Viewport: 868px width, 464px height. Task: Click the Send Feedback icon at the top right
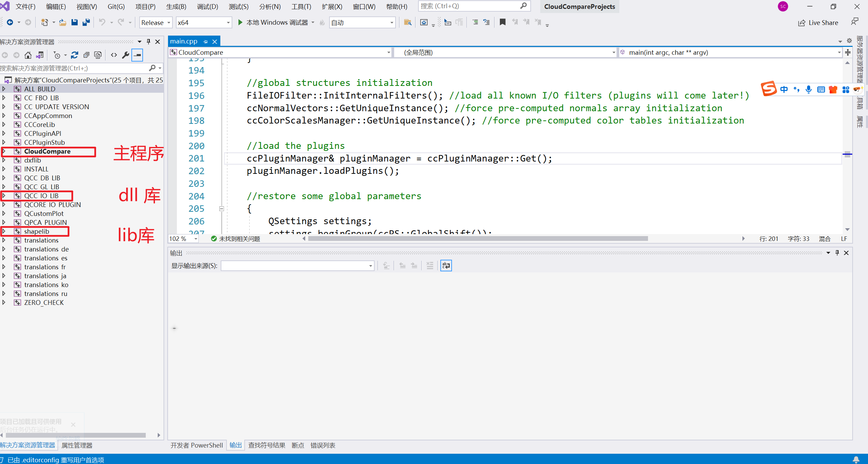855,22
